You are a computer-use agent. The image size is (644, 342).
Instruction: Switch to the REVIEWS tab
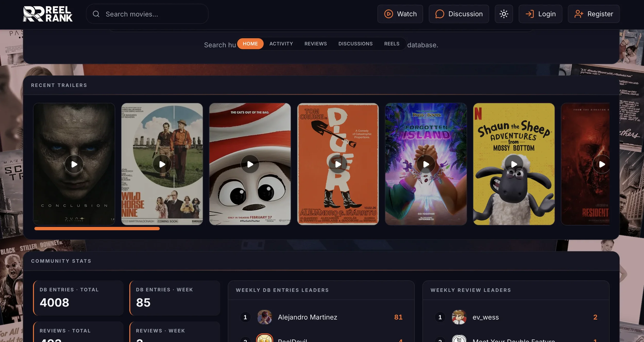[x=316, y=44]
